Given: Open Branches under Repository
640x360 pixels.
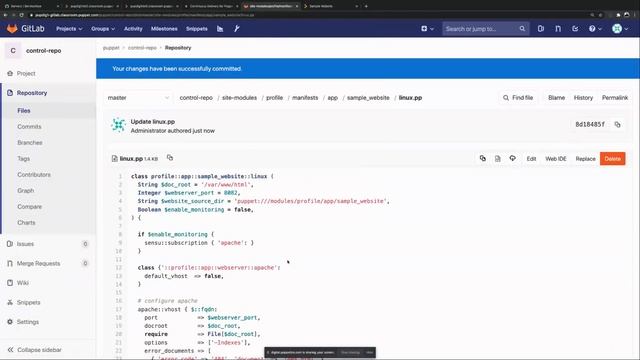Looking at the screenshot, I should [x=30, y=143].
